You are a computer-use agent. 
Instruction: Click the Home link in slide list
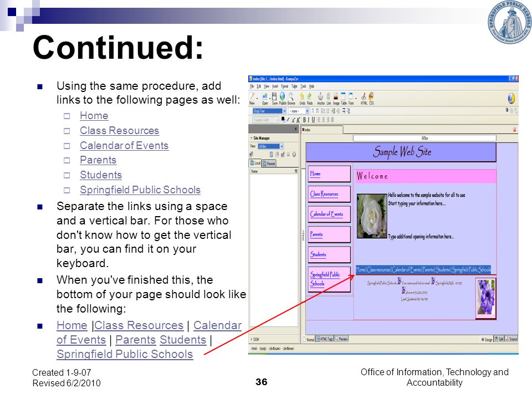pyautogui.click(x=94, y=116)
